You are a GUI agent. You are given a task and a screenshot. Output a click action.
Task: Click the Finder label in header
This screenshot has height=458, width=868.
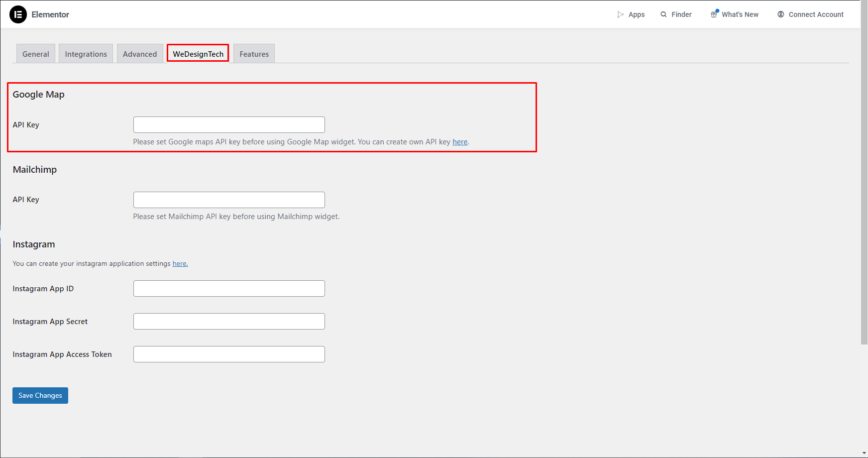click(681, 14)
